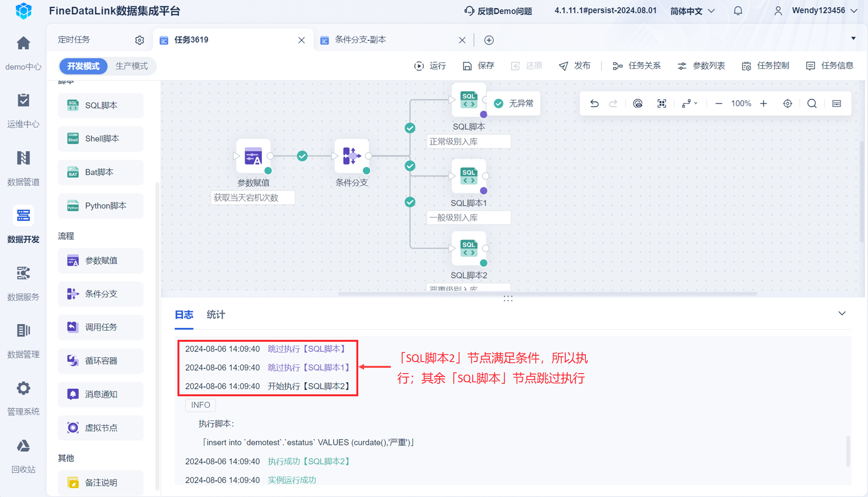Select the 参数赋值 node on canvas
This screenshot has height=497, width=868.
[x=253, y=156]
